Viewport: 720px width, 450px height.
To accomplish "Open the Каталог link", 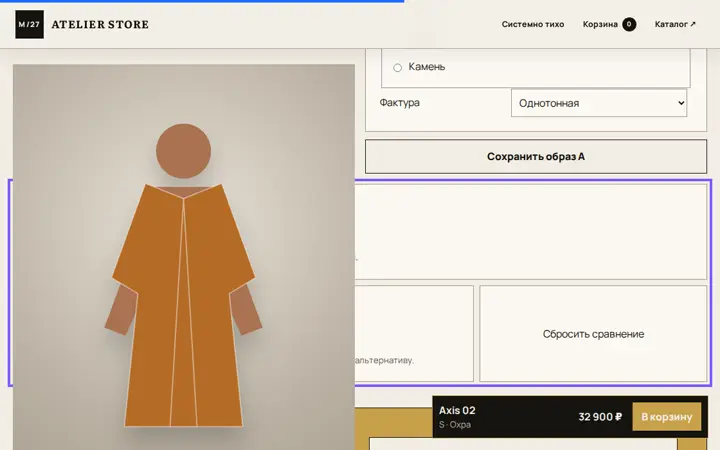I will pyautogui.click(x=675, y=24).
